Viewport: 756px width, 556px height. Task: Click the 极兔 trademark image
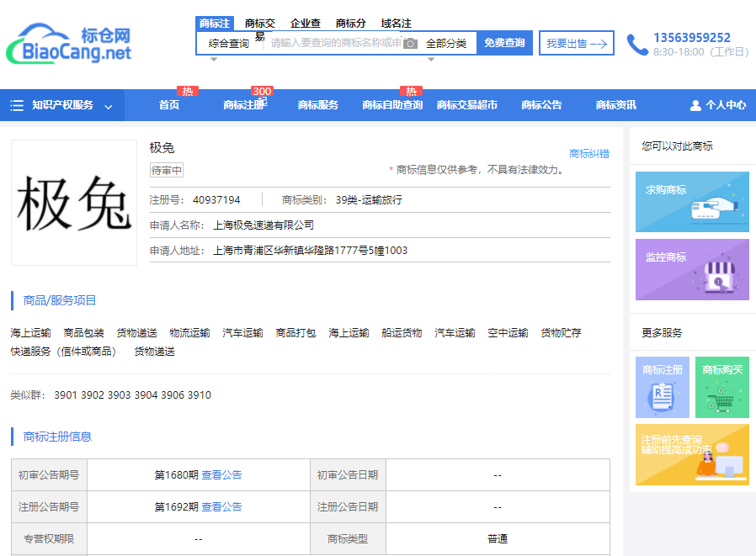74,203
